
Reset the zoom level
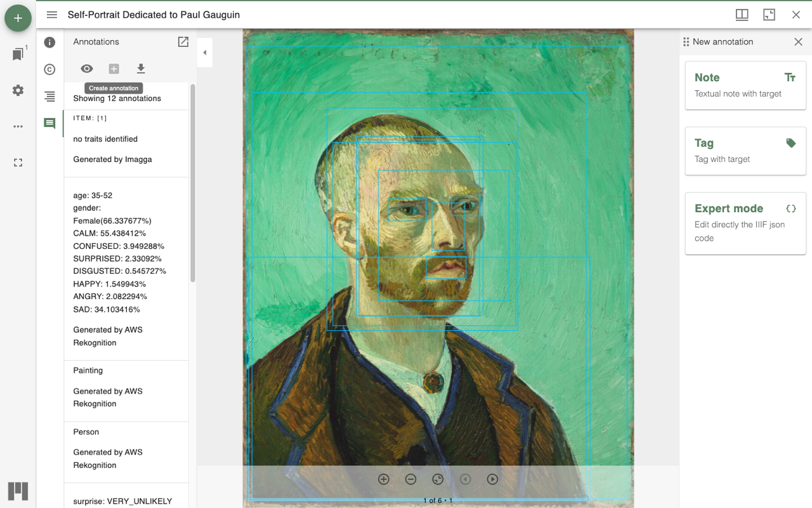438,479
